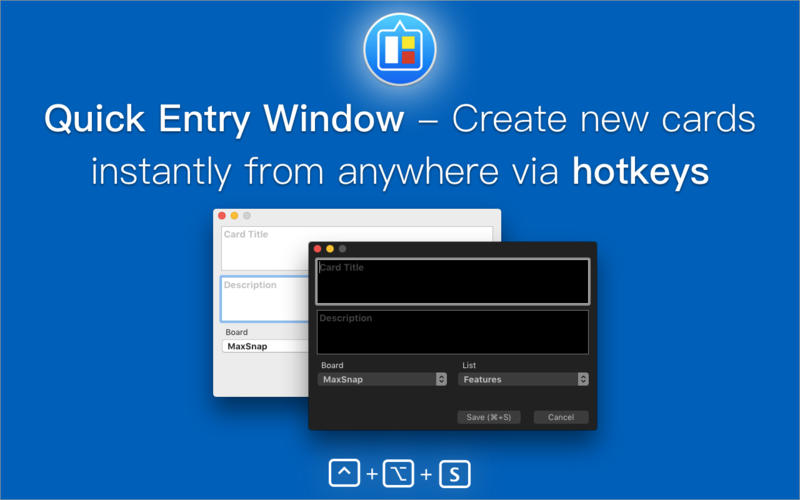
Task: Close the light quick entry window
Action: [x=222, y=215]
